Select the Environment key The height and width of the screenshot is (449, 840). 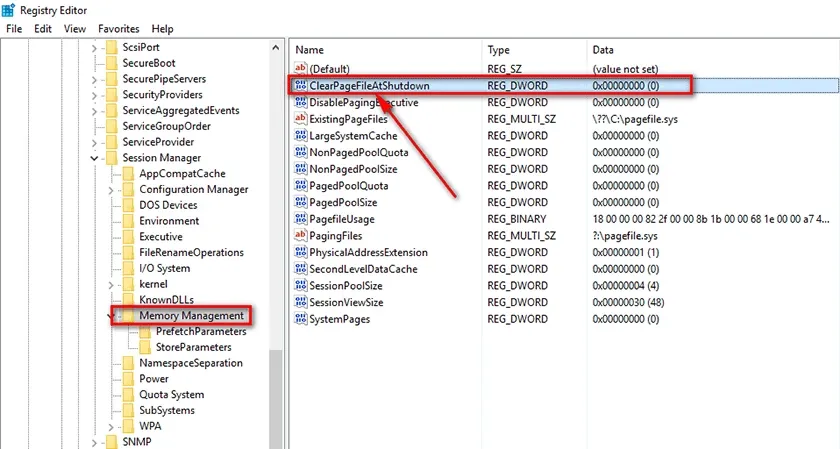click(169, 221)
